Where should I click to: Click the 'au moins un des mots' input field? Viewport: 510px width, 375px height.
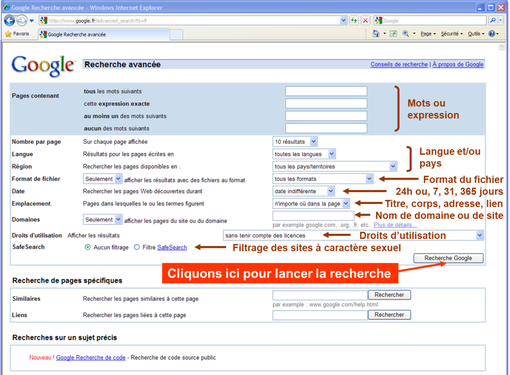(326, 116)
